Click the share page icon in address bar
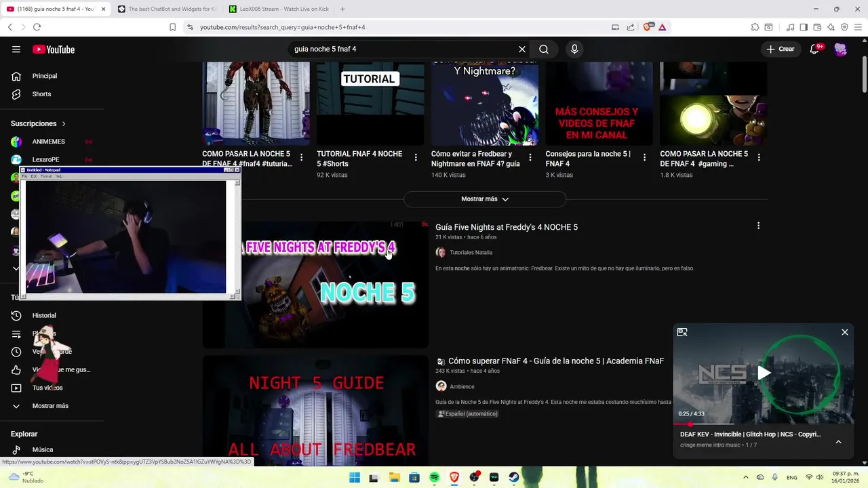 tap(631, 27)
